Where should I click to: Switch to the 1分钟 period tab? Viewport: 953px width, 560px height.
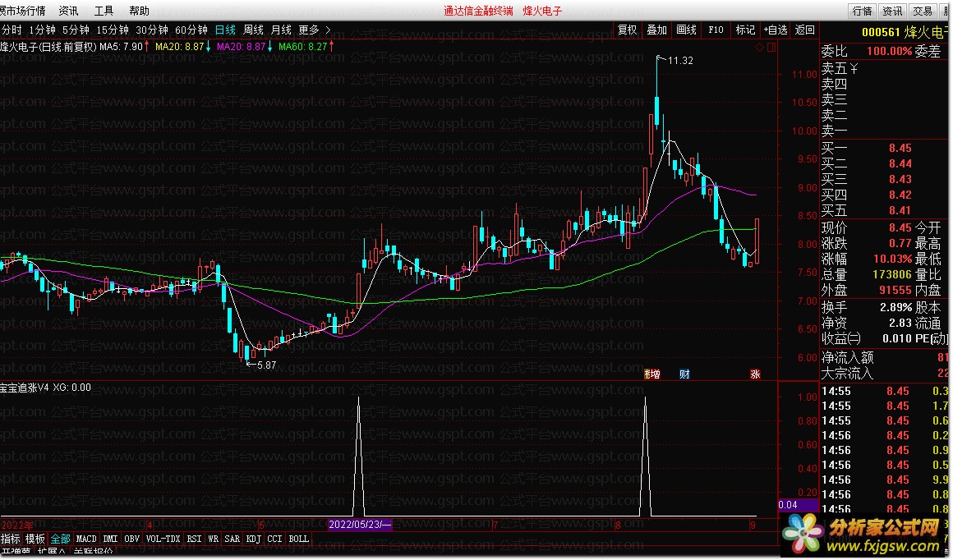tap(43, 30)
